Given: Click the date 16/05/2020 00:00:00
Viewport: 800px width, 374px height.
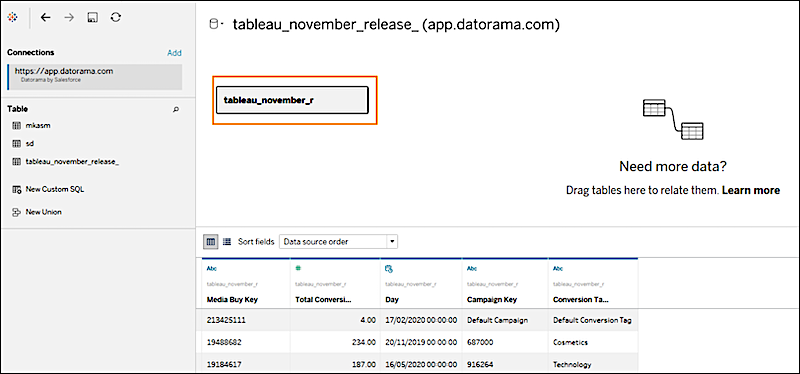Looking at the screenshot, I should (x=422, y=364).
